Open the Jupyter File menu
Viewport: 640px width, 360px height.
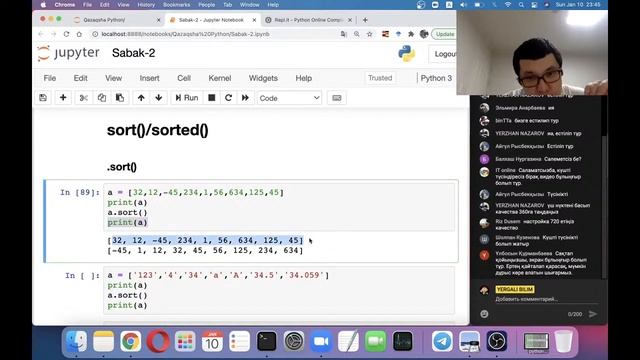50,78
